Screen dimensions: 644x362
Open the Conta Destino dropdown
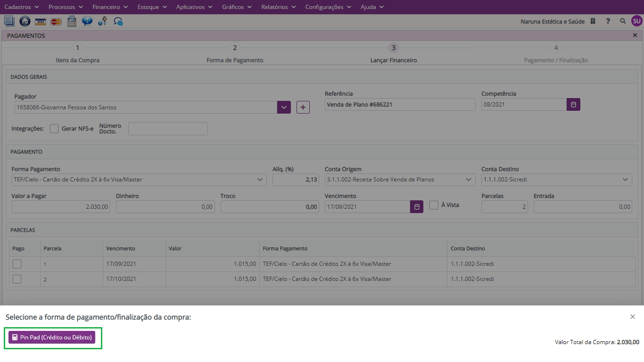[626, 180]
